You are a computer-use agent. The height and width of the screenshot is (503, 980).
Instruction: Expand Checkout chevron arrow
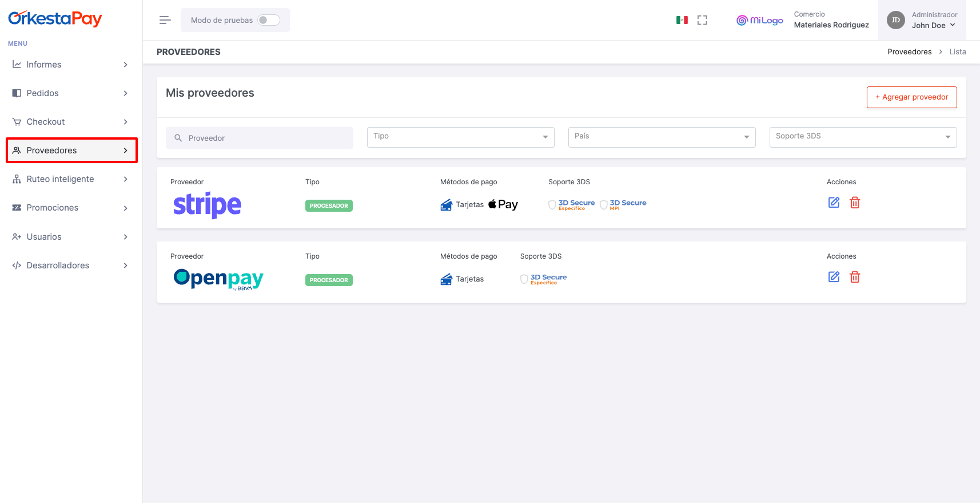[x=126, y=122]
